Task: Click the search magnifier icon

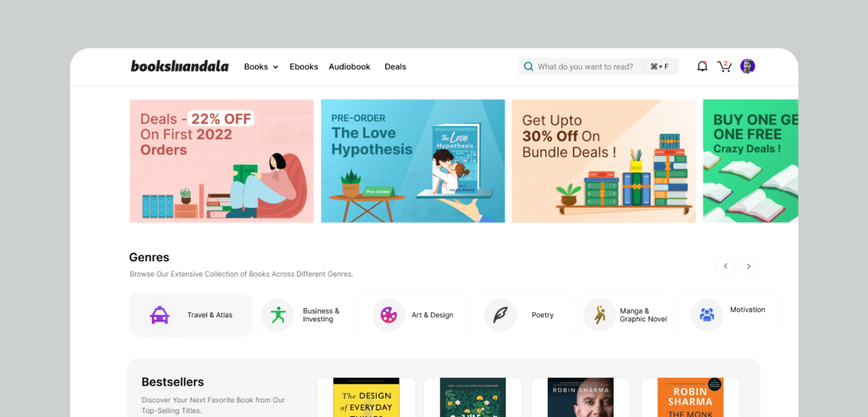Action: coord(528,66)
